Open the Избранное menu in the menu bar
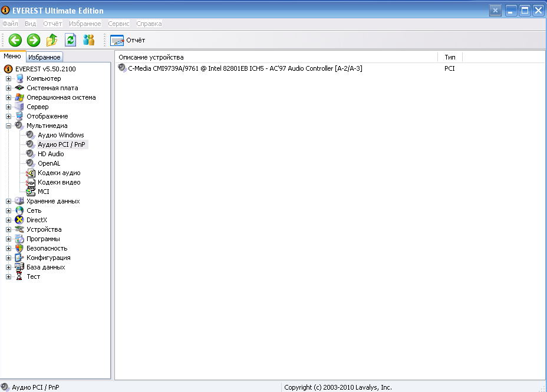This screenshot has height=392, width=547. [85, 24]
